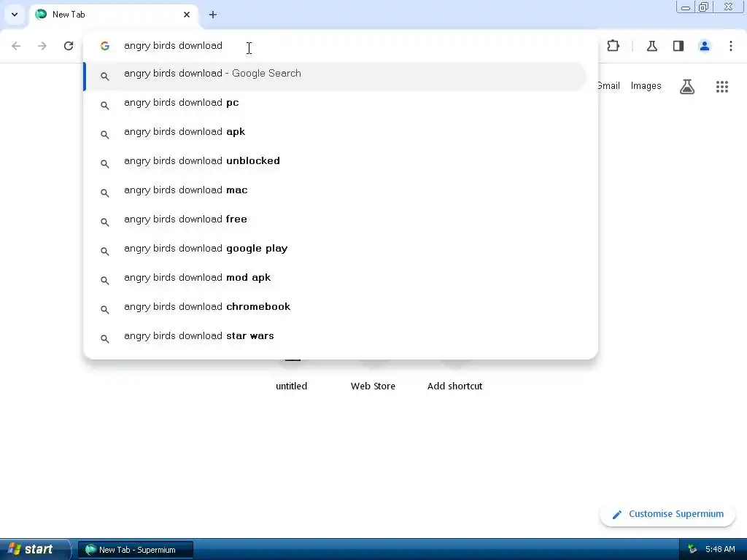Open the Extensions puzzle icon

(x=613, y=46)
